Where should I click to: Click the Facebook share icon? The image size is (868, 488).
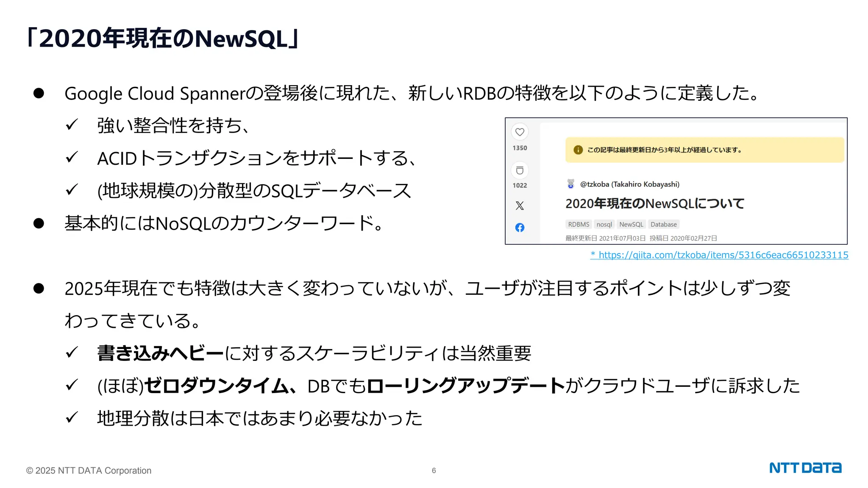tap(520, 227)
